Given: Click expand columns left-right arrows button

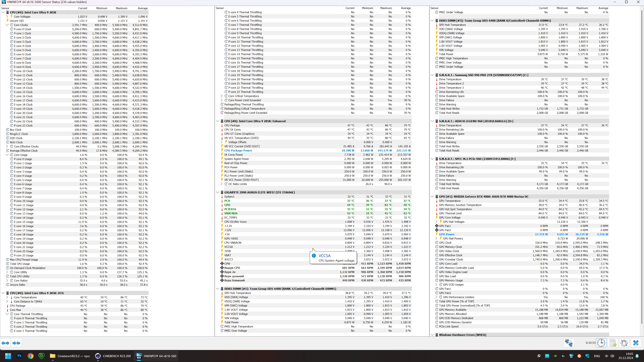Looking at the screenshot, I should tap(6, 343).
